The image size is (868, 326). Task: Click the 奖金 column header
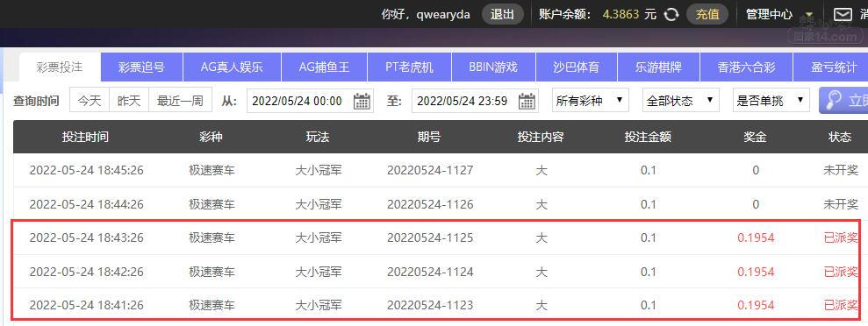[755, 137]
